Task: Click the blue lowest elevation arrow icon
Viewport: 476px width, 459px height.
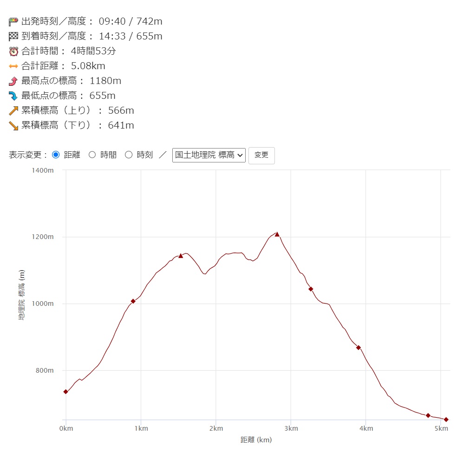Action: click(13, 96)
